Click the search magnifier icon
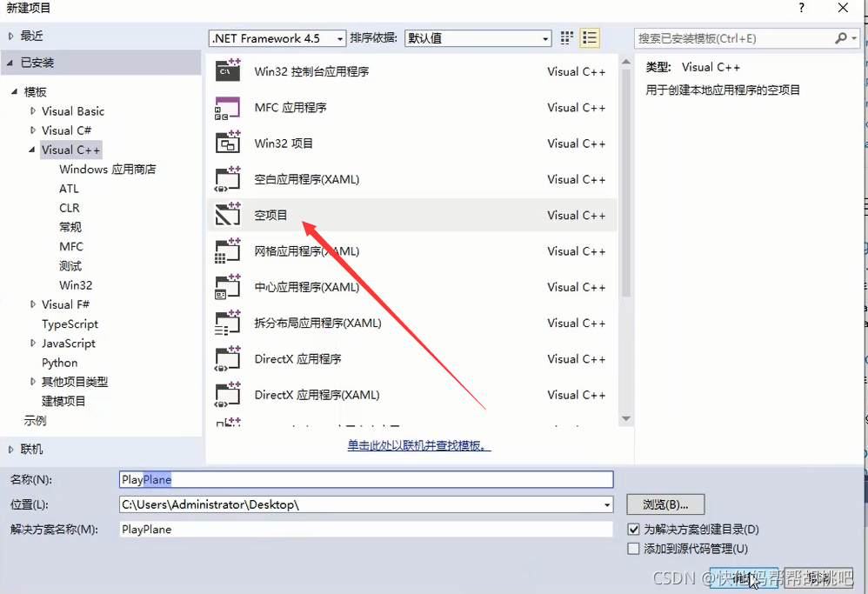Image resolution: width=868 pixels, height=594 pixels. (x=841, y=38)
